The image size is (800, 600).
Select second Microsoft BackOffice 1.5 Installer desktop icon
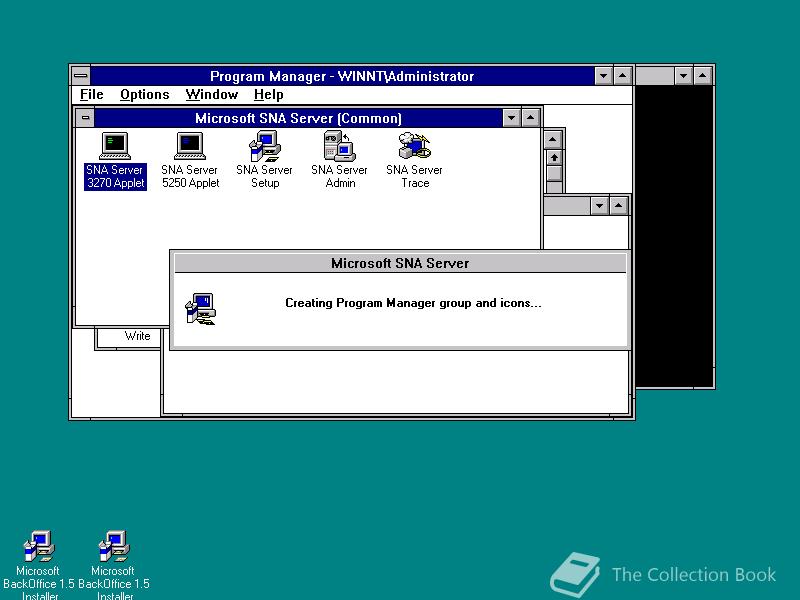click(x=113, y=564)
